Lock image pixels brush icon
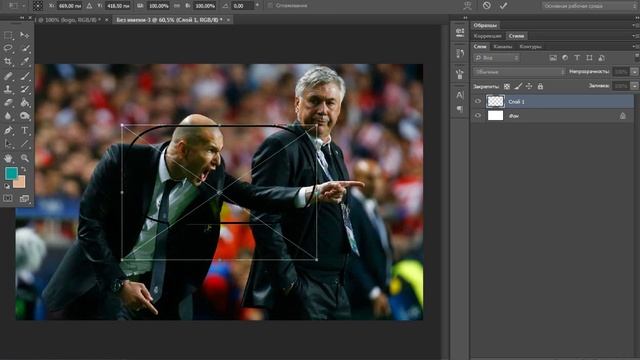The width and height of the screenshot is (640, 360). [518, 86]
